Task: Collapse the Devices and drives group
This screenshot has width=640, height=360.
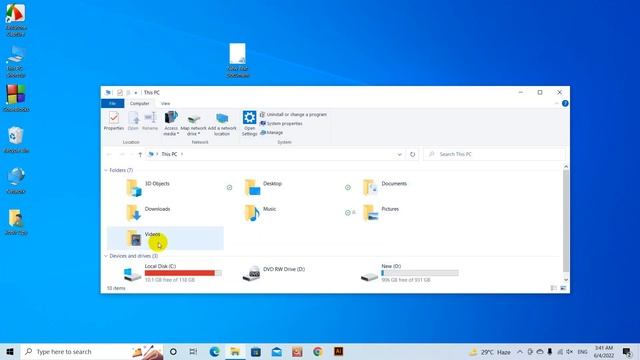Action: [x=106, y=256]
